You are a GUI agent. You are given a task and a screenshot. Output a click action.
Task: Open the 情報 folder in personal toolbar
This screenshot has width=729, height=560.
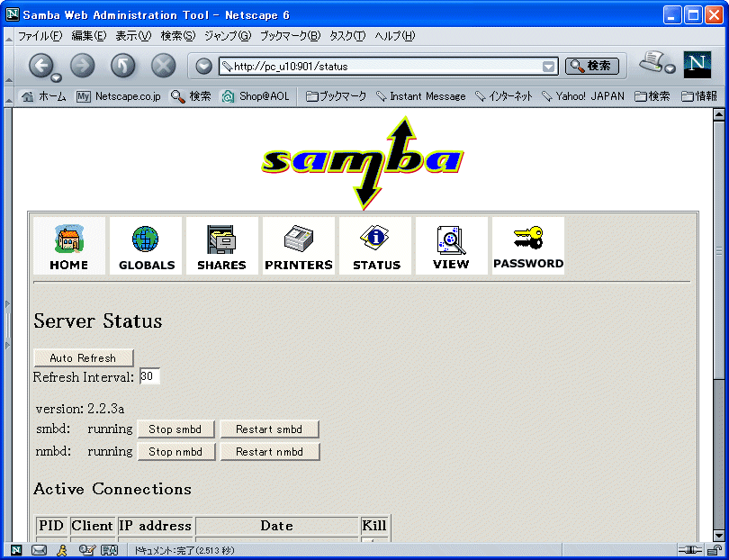coord(698,96)
